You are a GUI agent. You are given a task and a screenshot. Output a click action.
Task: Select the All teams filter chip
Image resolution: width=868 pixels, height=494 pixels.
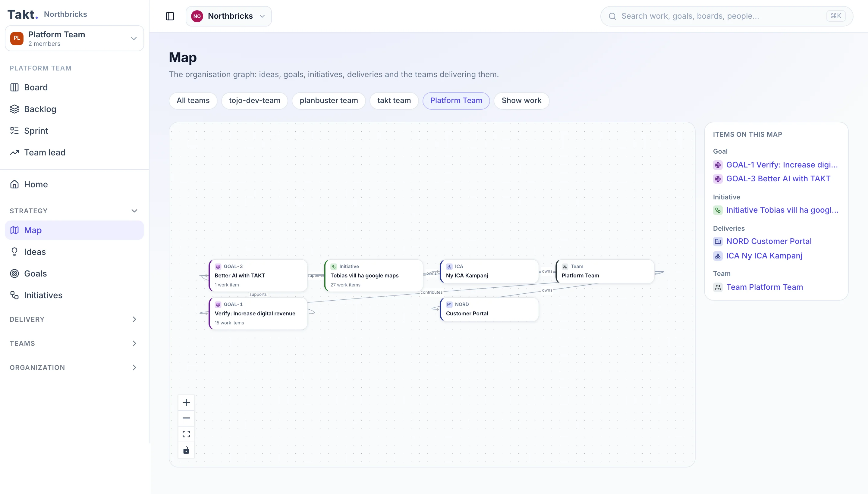[x=193, y=101]
